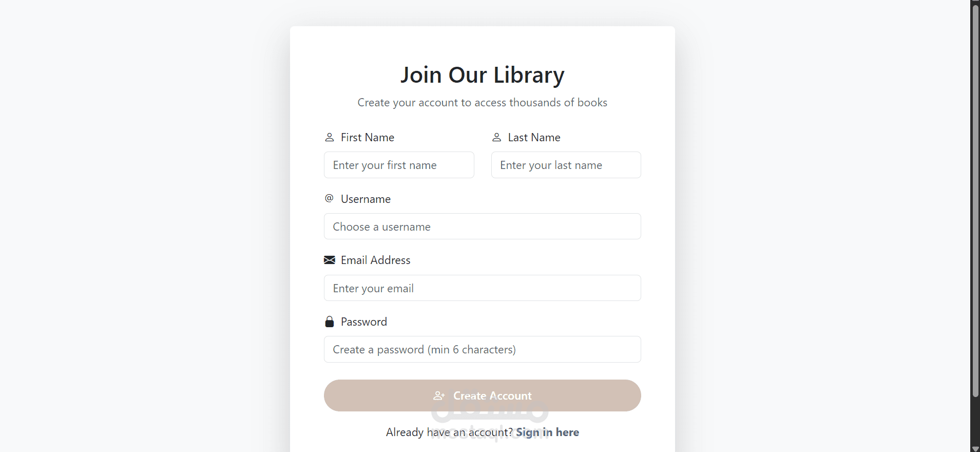Image resolution: width=980 pixels, height=452 pixels.
Task: Click the person icon beside Last Name
Action: coord(496,137)
